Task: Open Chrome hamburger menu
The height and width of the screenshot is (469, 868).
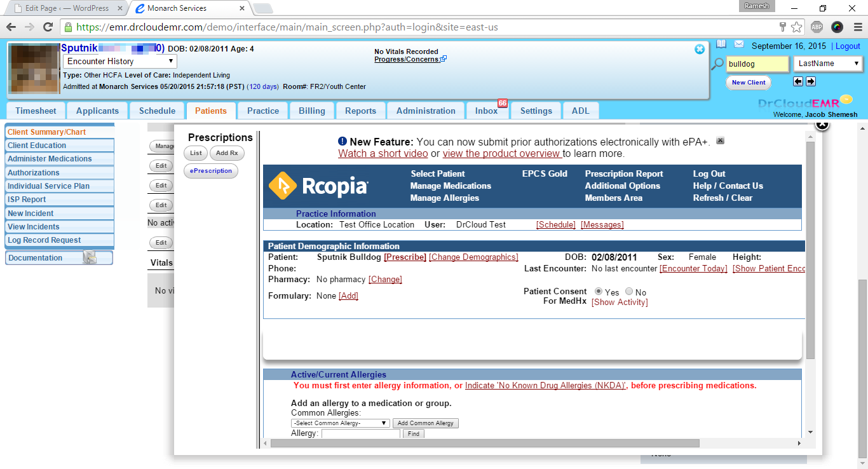Action: click(x=857, y=27)
